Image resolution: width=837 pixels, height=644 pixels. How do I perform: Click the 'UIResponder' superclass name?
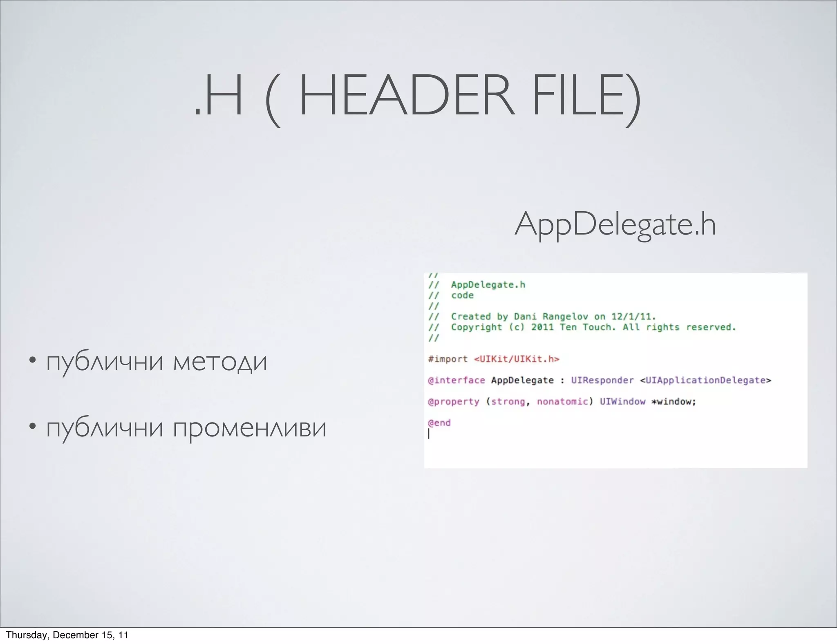click(602, 380)
